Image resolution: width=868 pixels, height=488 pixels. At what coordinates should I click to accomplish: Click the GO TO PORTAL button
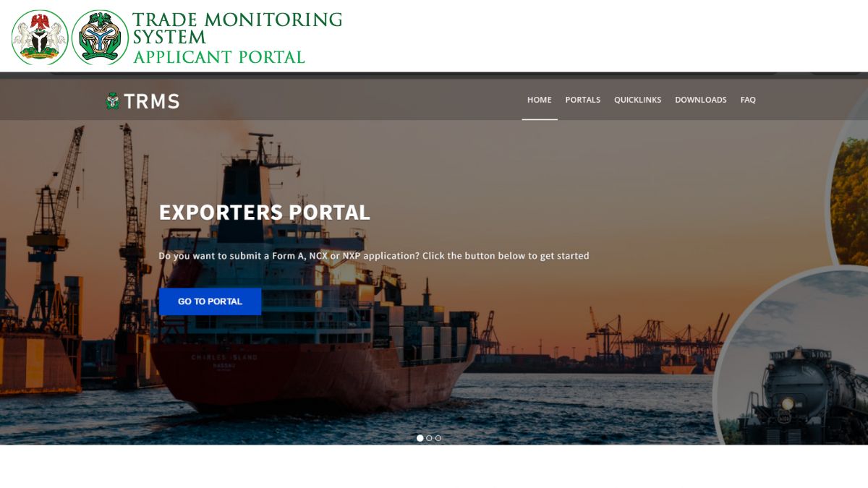(x=210, y=301)
